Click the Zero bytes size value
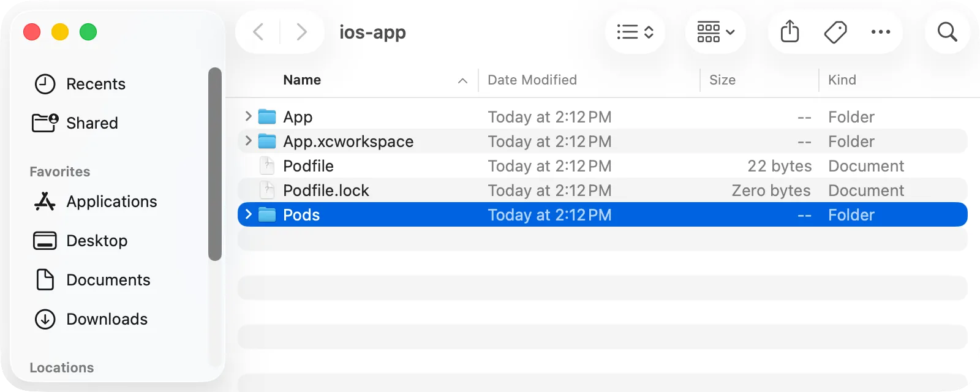 click(771, 190)
